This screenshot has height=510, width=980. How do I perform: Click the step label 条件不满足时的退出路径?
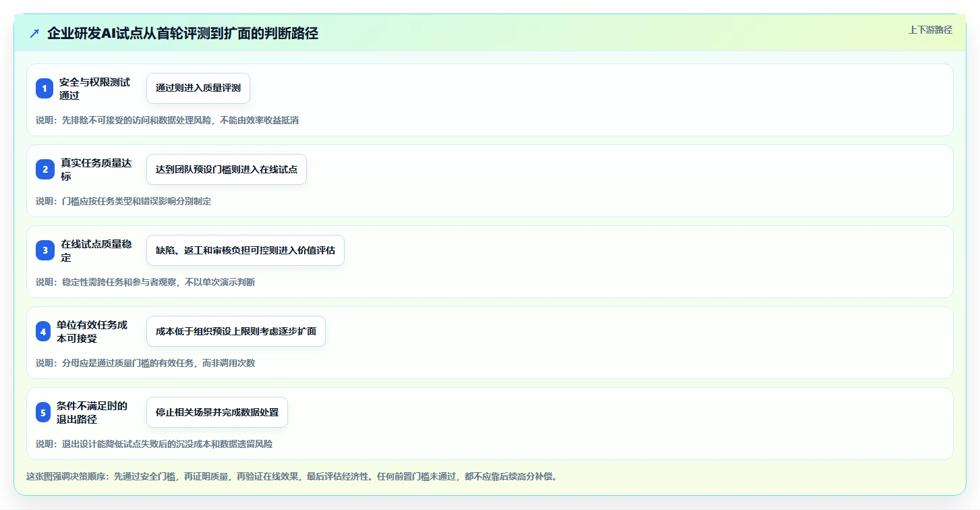pyautogui.click(x=92, y=412)
